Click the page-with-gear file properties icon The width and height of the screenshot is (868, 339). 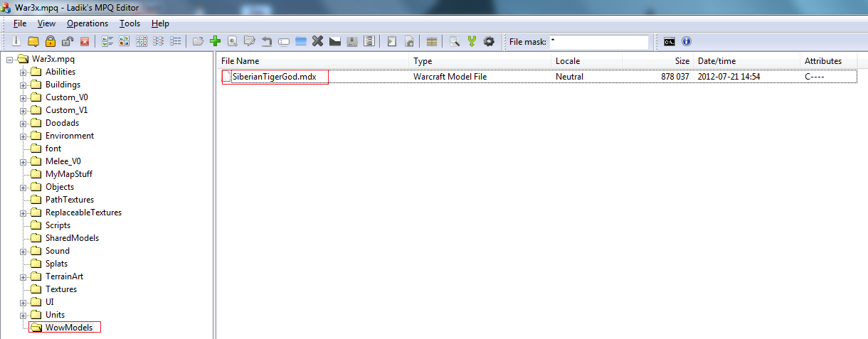409,42
